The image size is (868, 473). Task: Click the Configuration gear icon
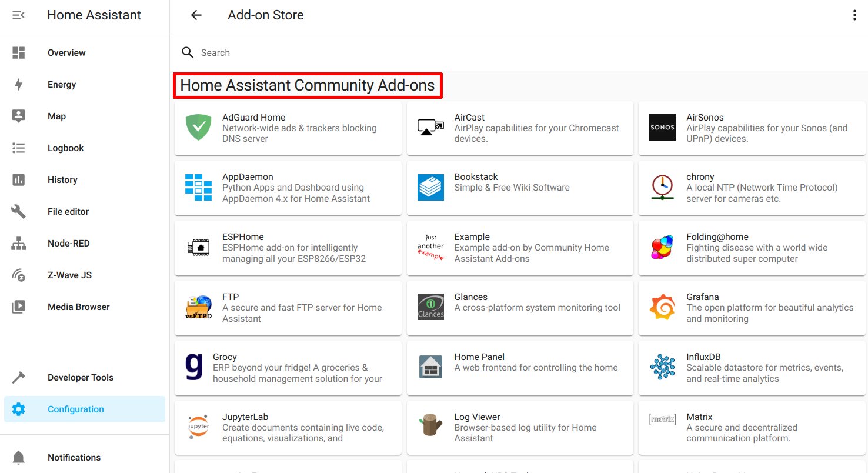point(19,409)
